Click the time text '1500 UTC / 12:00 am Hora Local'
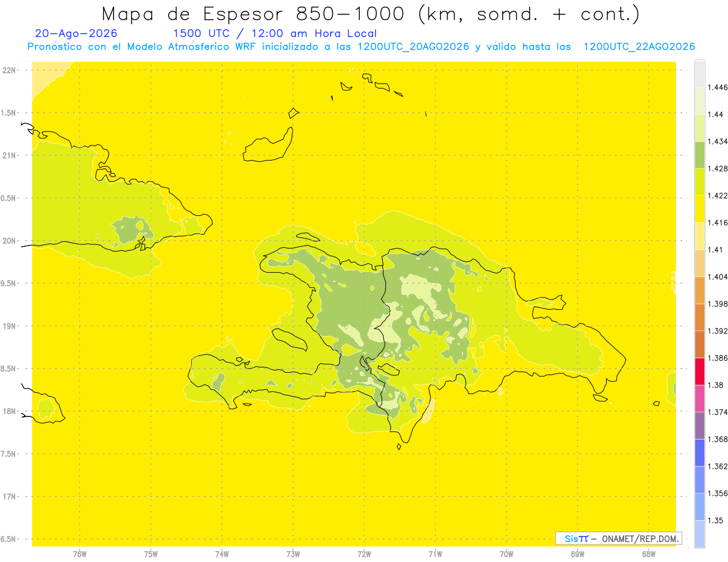728x562 pixels. tap(275, 34)
